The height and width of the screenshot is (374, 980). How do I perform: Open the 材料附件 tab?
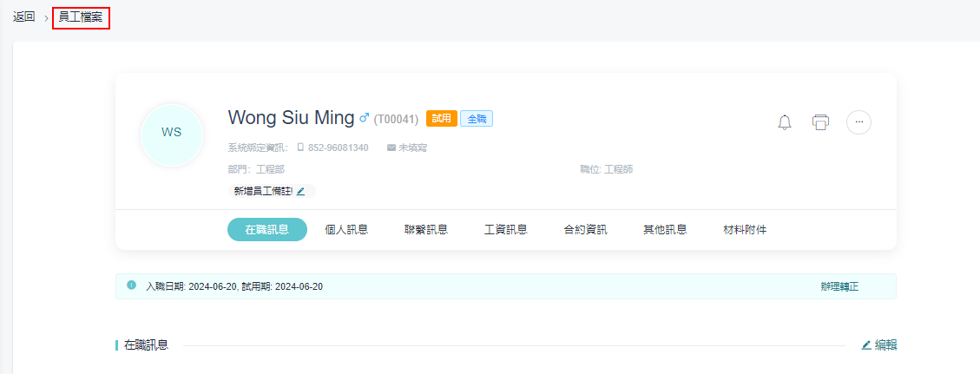745,230
